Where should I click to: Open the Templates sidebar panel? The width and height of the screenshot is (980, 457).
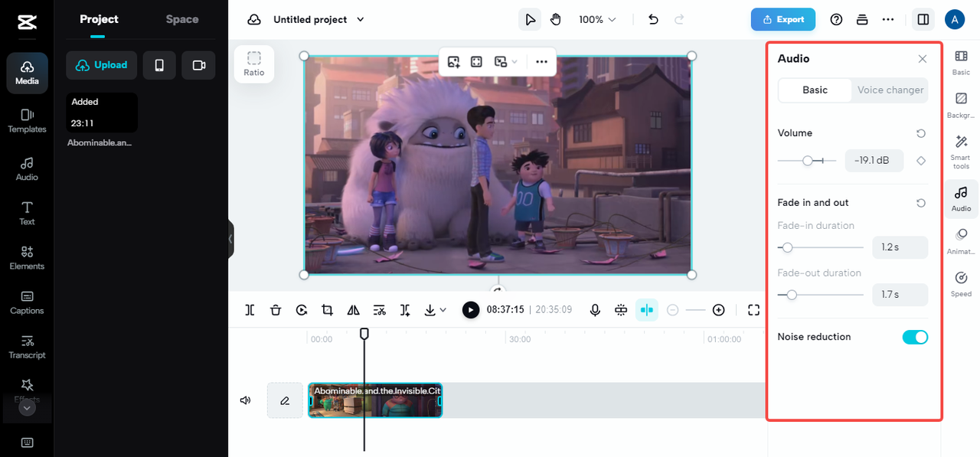(27, 121)
